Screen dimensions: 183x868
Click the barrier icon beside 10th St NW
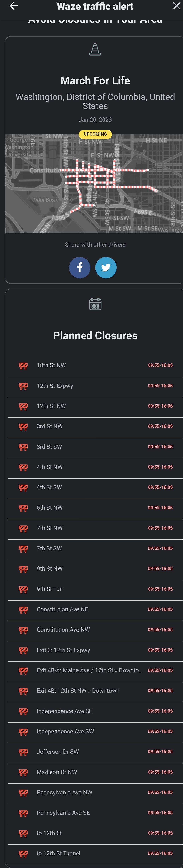[23, 366]
